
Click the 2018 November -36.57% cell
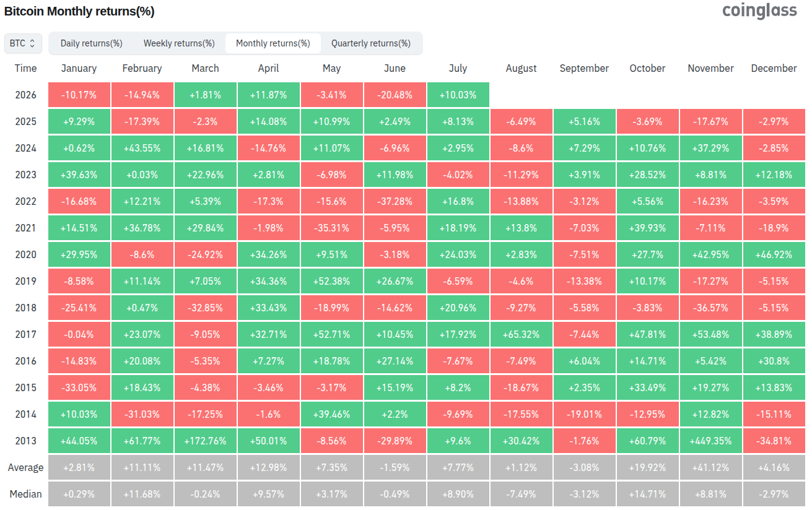click(x=710, y=308)
